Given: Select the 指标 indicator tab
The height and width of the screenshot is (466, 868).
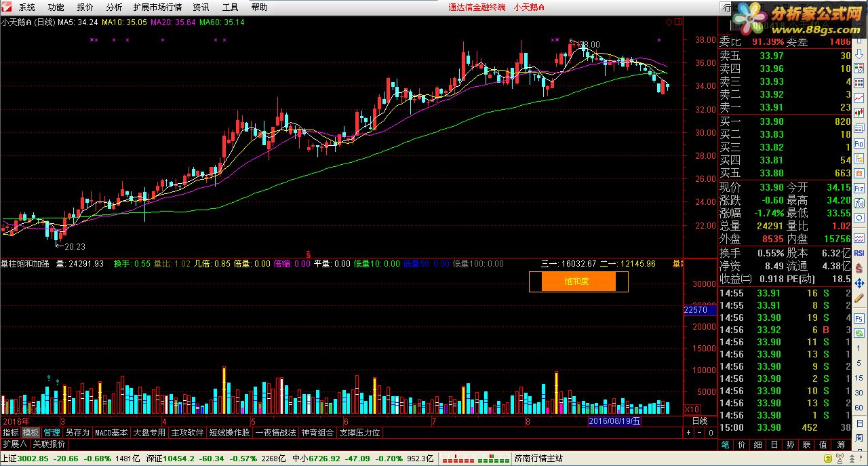Looking at the screenshot, I should pyautogui.click(x=10, y=432).
